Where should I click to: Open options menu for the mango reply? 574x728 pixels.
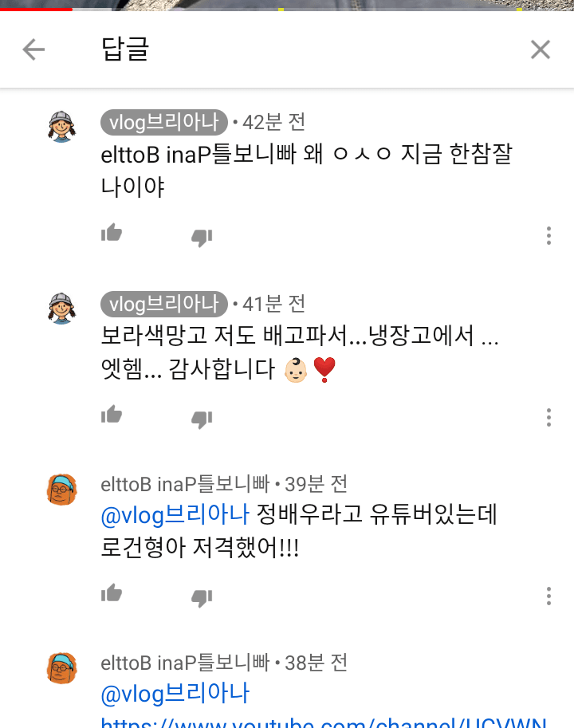coord(548,417)
